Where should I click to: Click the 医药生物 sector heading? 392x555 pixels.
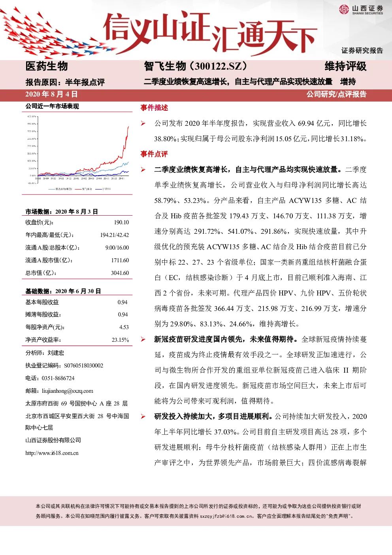point(47,66)
